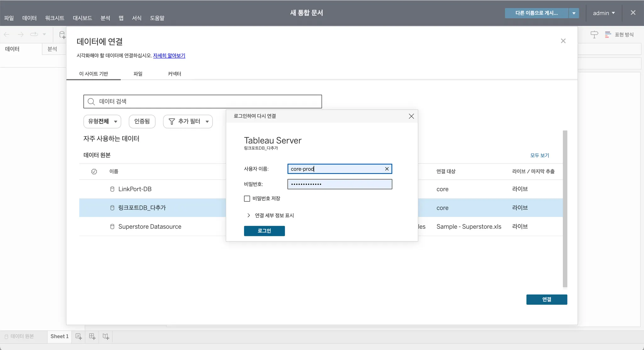
Task: Click the certified checkmark column icon
Action: pos(94,171)
